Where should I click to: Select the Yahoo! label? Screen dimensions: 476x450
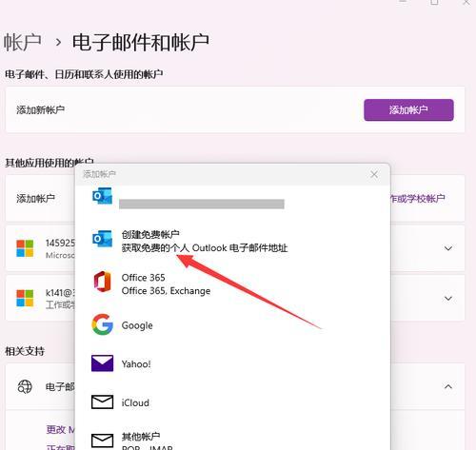click(136, 363)
